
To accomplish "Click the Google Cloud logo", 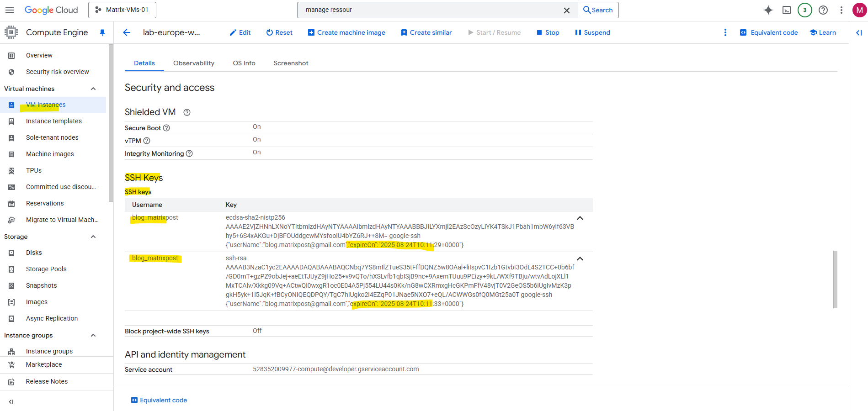I will (51, 10).
